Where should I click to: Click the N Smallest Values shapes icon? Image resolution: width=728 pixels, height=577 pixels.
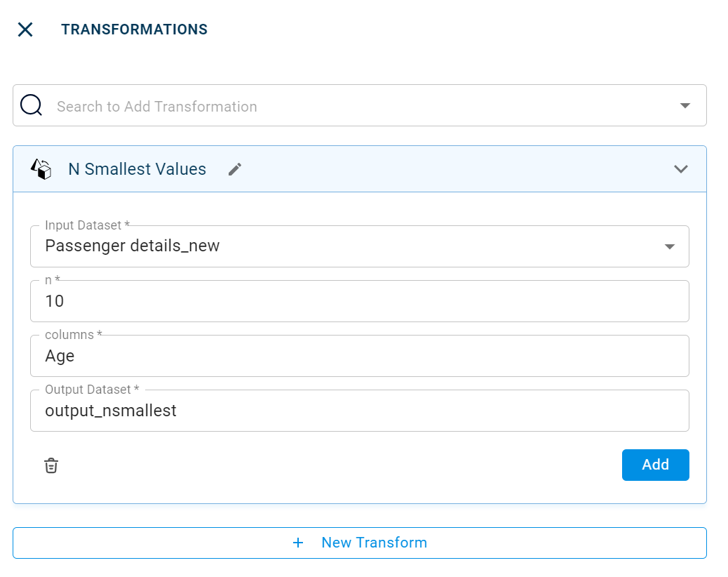point(41,169)
